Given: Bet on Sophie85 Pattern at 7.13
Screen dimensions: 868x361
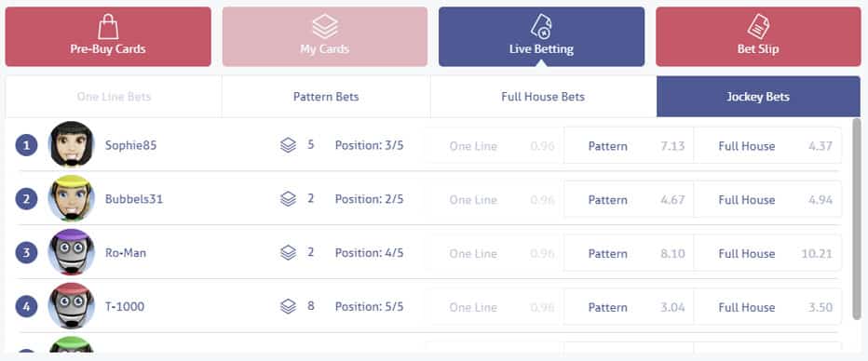Looking at the screenshot, I should pos(629,146).
